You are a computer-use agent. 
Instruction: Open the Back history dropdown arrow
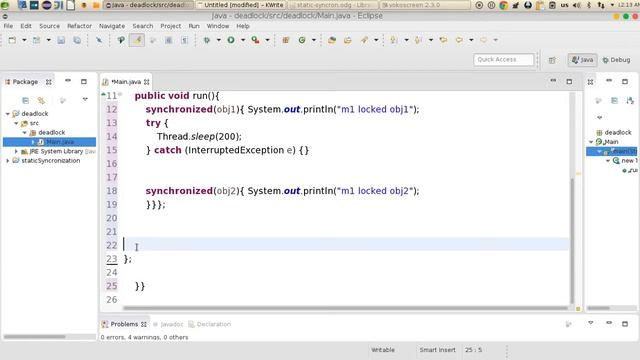471,40
